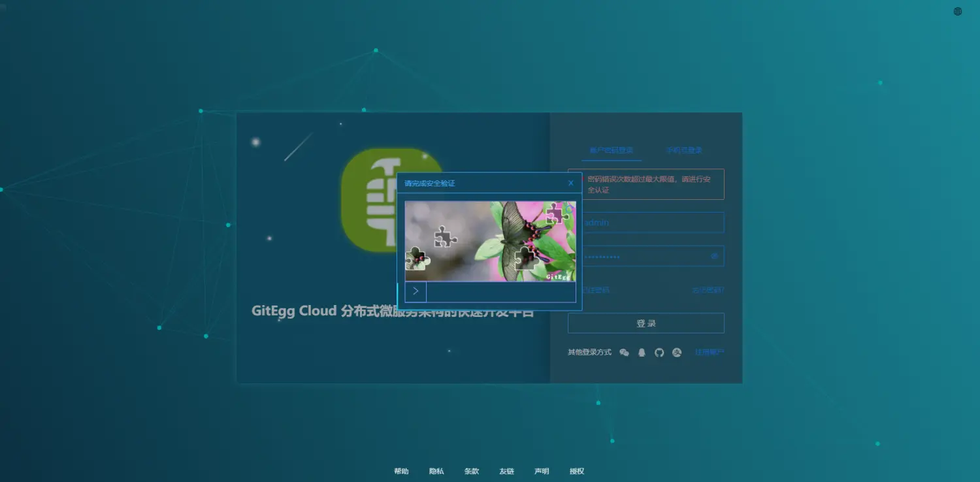Open the 隐私 footer link
The image size is (980, 482).
pos(436,471)
